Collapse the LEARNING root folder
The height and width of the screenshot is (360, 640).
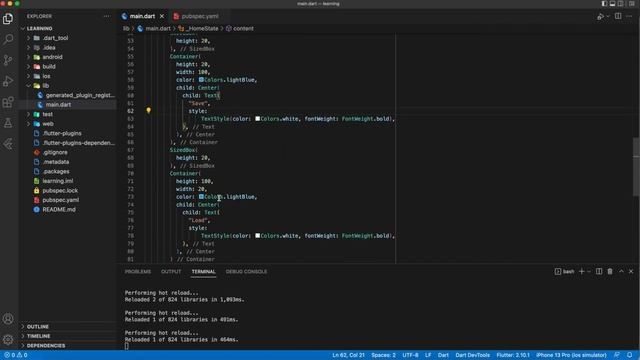click(39, 29)
